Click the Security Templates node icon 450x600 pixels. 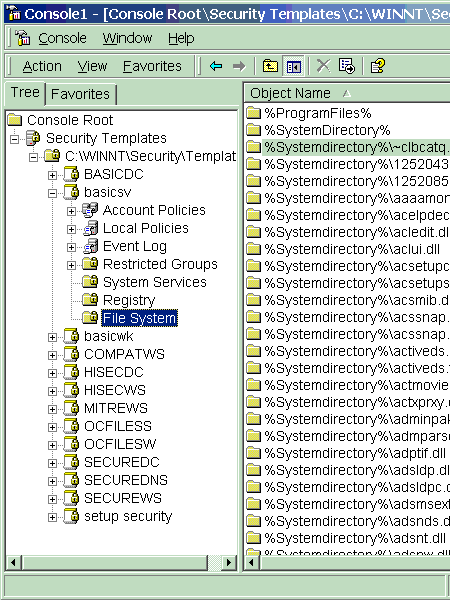click(34, 138)
